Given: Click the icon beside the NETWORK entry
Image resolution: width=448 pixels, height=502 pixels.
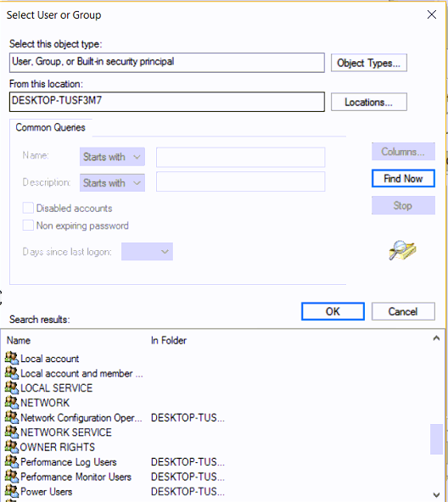Looking at the screenshot, I should (x=12, y=402).
